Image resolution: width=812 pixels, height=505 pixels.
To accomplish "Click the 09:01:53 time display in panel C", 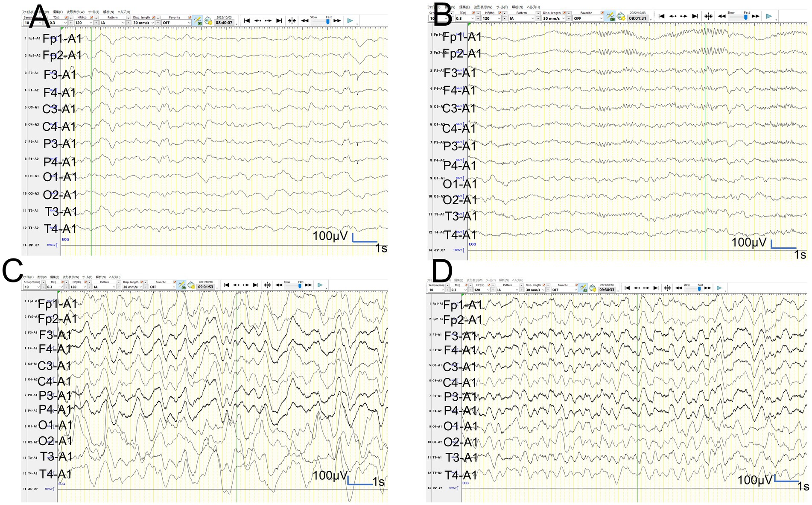I will click(x=206, y=287).
